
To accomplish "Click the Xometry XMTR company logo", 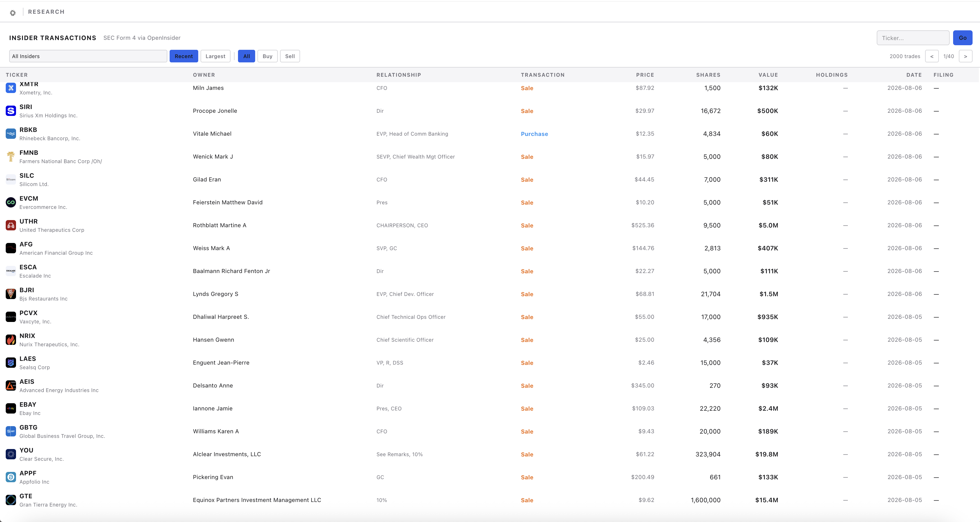I will [11, 88].
